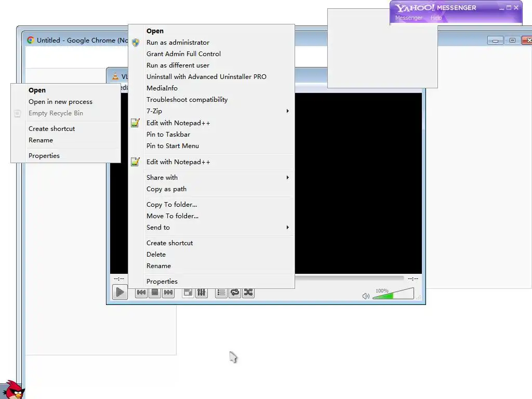Open VLC extended settings equalizer icon

pos(201,292)
